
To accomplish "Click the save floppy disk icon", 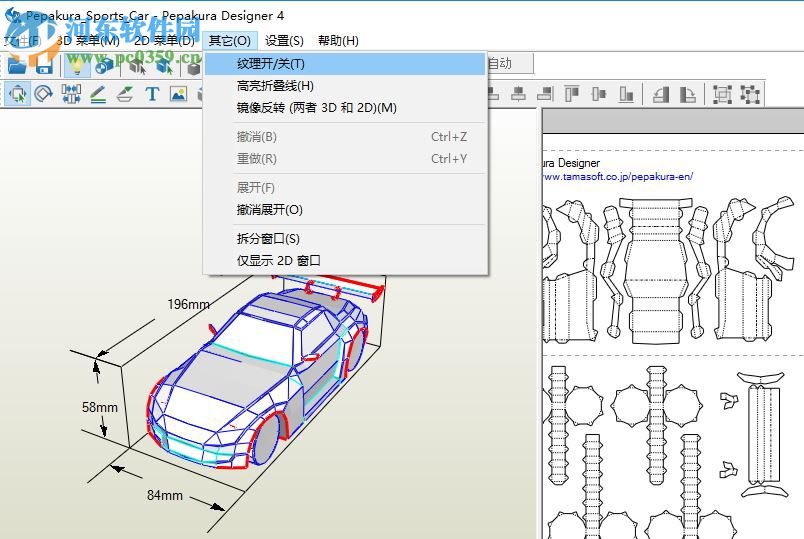I will (x=43, y=65).
